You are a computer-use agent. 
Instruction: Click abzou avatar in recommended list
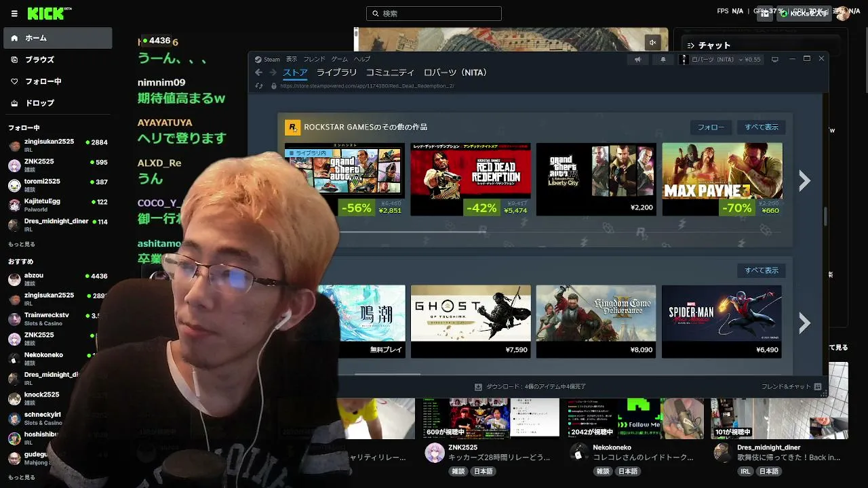point(14,279)
